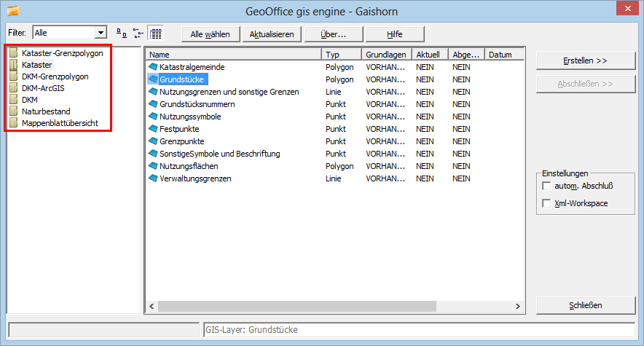Click the Abge... column header
The height and width of the screenshot is (346, 644).
tap(466, 55)
